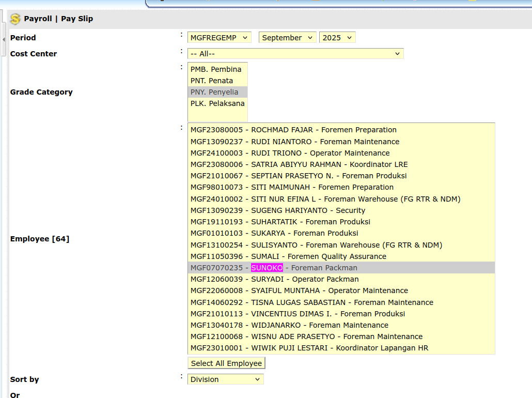Screen dimensions: 532x398
Task: Click the left sidebar collapse arrow
Action: (4, 39)
